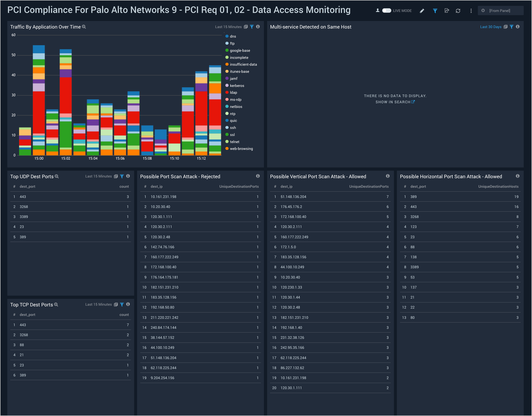The image size is (532, 416).
Task: Open the magnifier icon on Traffic By Application Over Time
Action: click(84, 27)
